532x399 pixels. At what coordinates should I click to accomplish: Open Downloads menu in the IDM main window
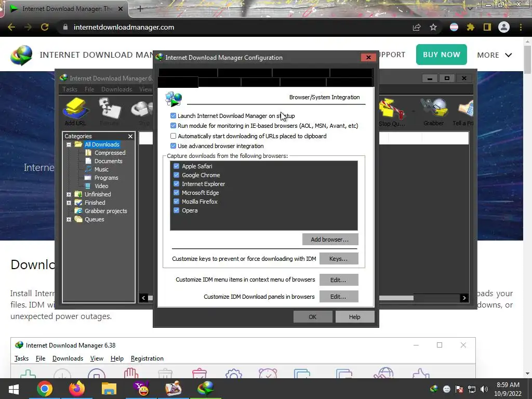(x=116, y=89)
